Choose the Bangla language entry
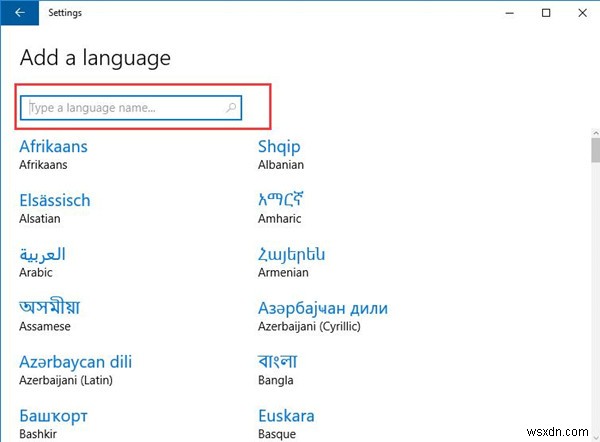The width and height of the screenshot is (600, 442). [x=277, y=370]
